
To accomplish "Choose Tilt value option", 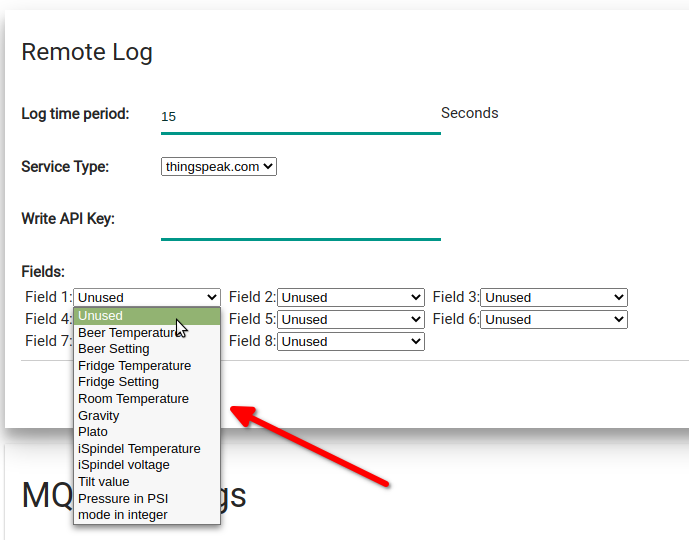I will [x=147, y=482].
